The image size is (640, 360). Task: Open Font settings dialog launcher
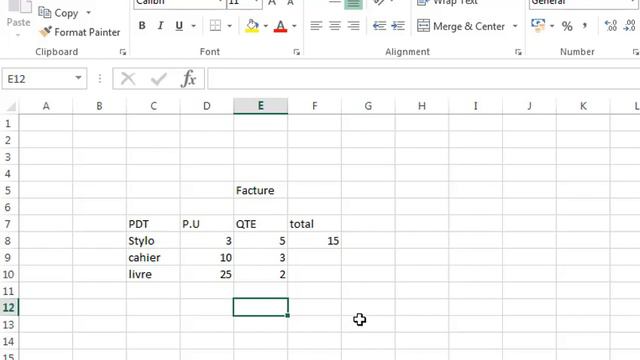point(296,52)
